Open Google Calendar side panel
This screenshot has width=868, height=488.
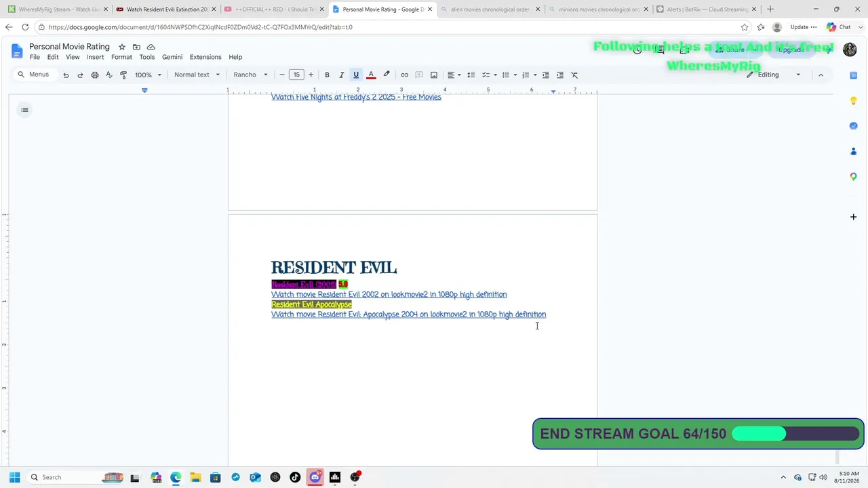point(854,75)
